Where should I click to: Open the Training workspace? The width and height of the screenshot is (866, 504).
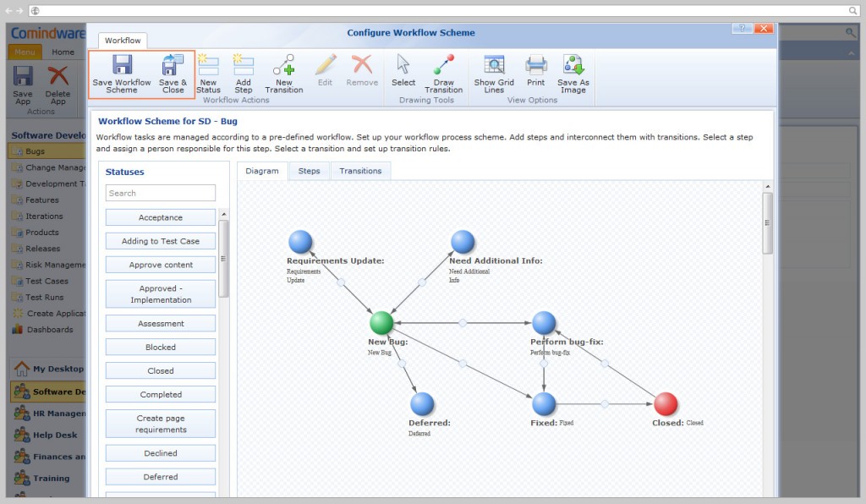coord(48,478)
